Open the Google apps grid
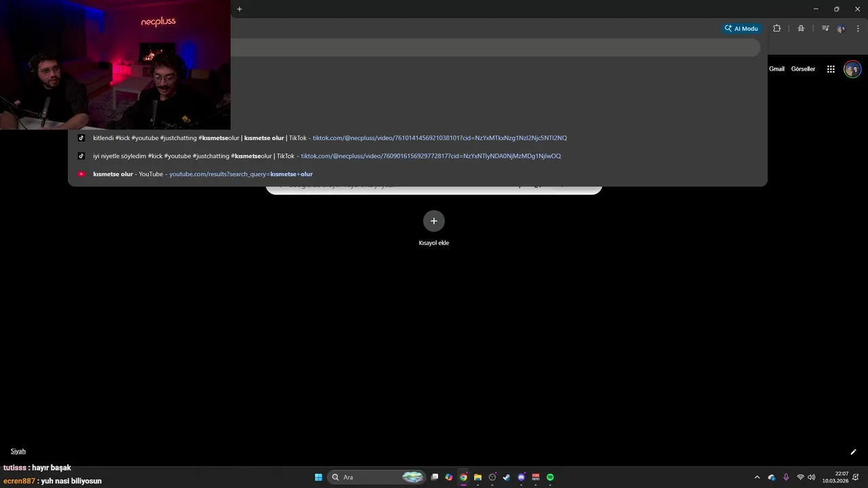The image size is (868, 488). coord(831,69)
